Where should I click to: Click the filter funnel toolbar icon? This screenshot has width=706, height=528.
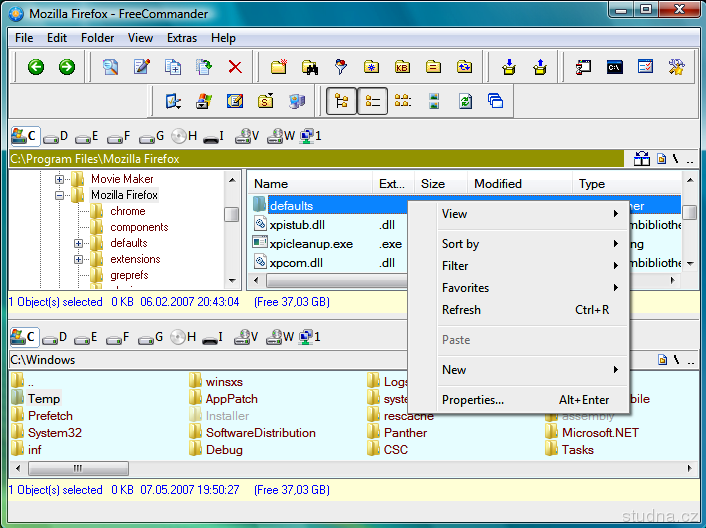click(x=341, y=67)
